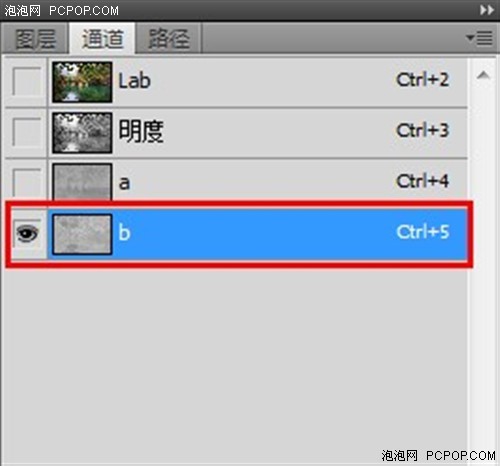Click the 明度 channel thumbnail

pyautogui.click(x=82, y=132)
